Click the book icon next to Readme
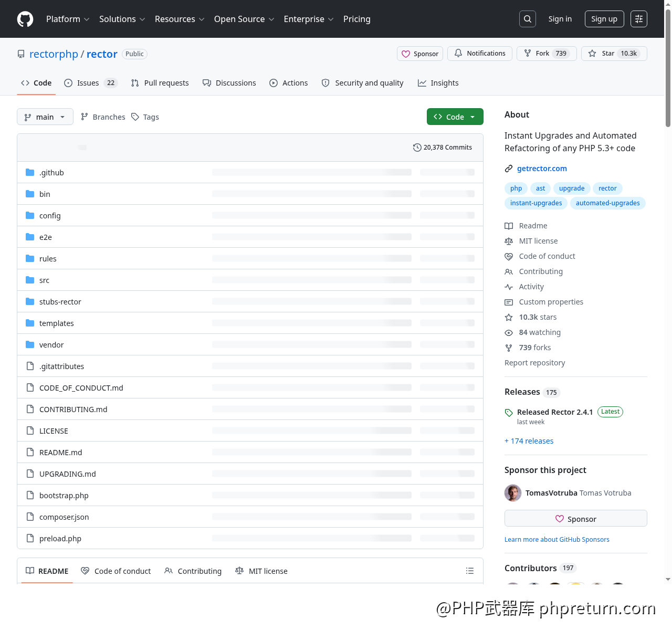 click(x=509, y=226)
